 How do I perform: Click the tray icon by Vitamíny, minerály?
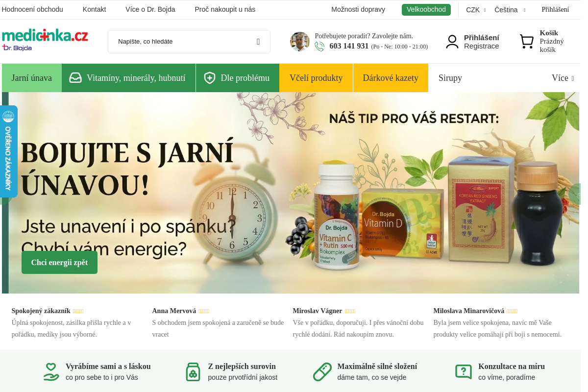[75, 78]
